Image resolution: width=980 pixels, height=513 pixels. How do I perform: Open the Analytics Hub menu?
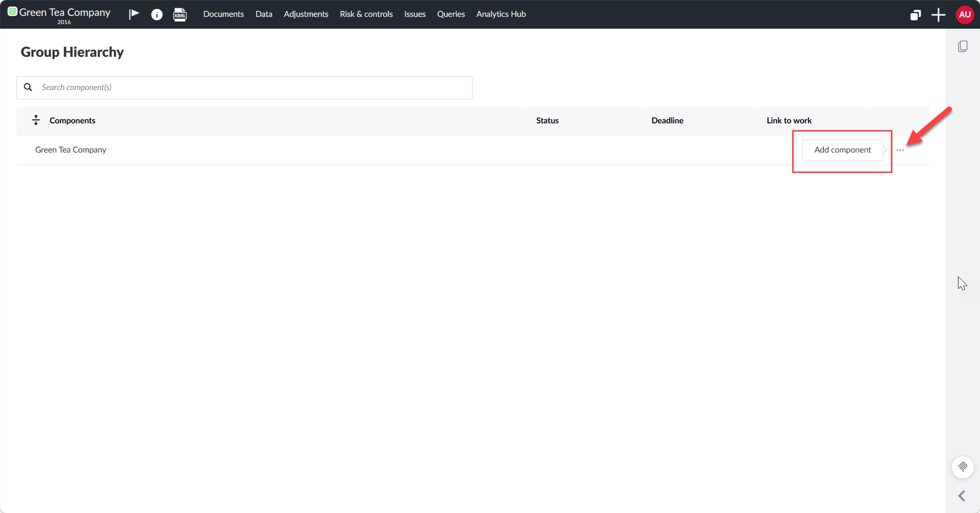tap(501, 14)
